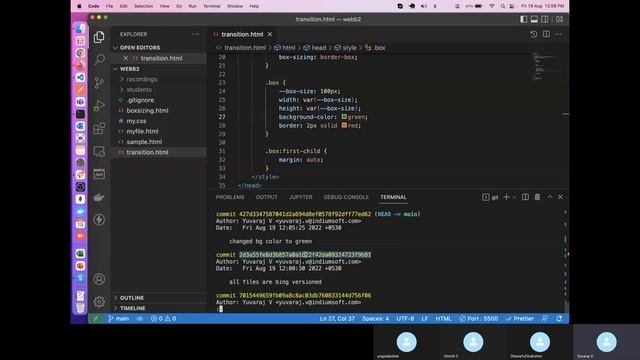
Task: Open my.css file
Action: [x=136, y=121]
